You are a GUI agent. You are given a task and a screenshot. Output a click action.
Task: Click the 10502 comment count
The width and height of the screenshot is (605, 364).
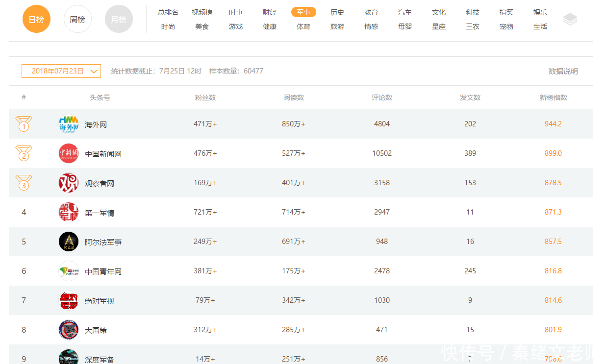(382, 153)
